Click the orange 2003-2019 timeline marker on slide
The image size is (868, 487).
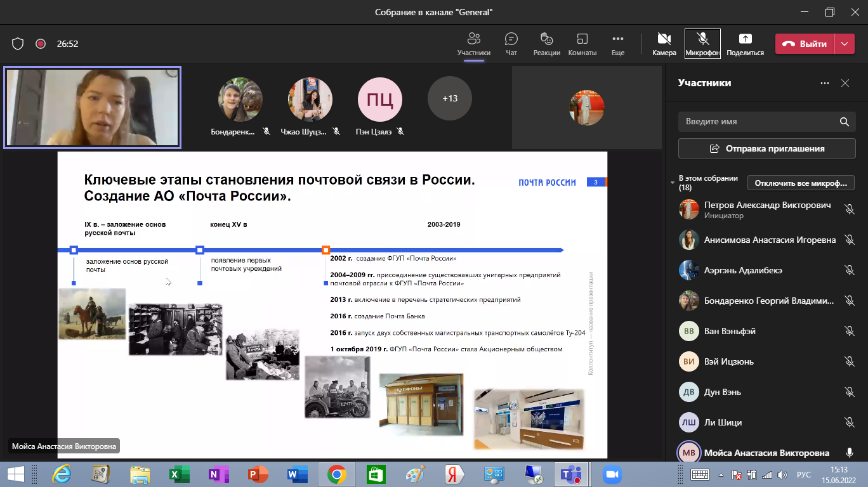(325, 250)
